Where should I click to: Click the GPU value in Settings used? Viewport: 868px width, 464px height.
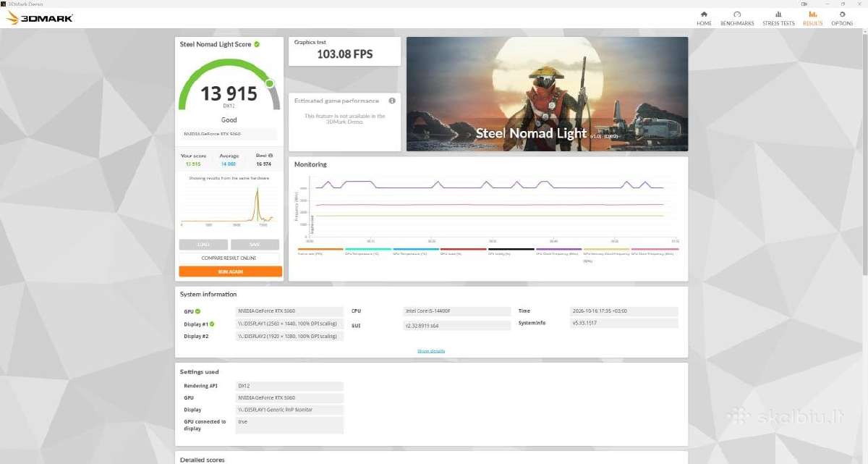click(x=290, y=398)
